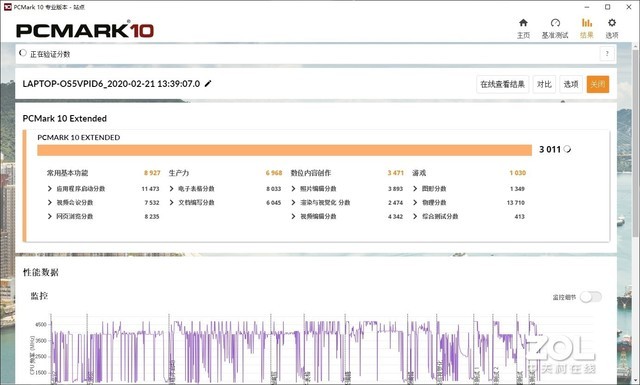Click the value 4 342
Viewport: 640px width, 385px height.
tap(395, 216)
